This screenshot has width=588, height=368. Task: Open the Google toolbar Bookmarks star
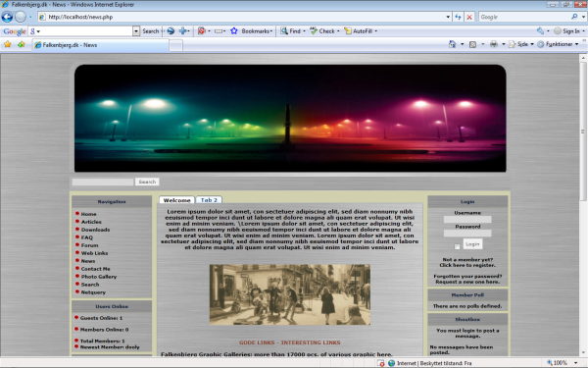(234, 31)
